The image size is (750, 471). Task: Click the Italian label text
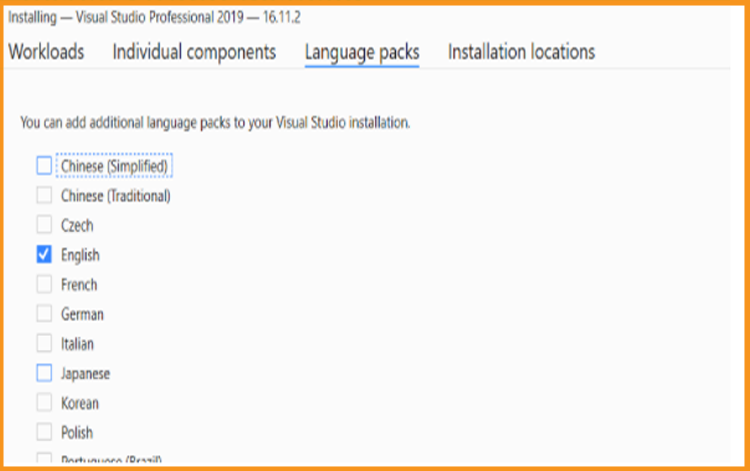77,344
